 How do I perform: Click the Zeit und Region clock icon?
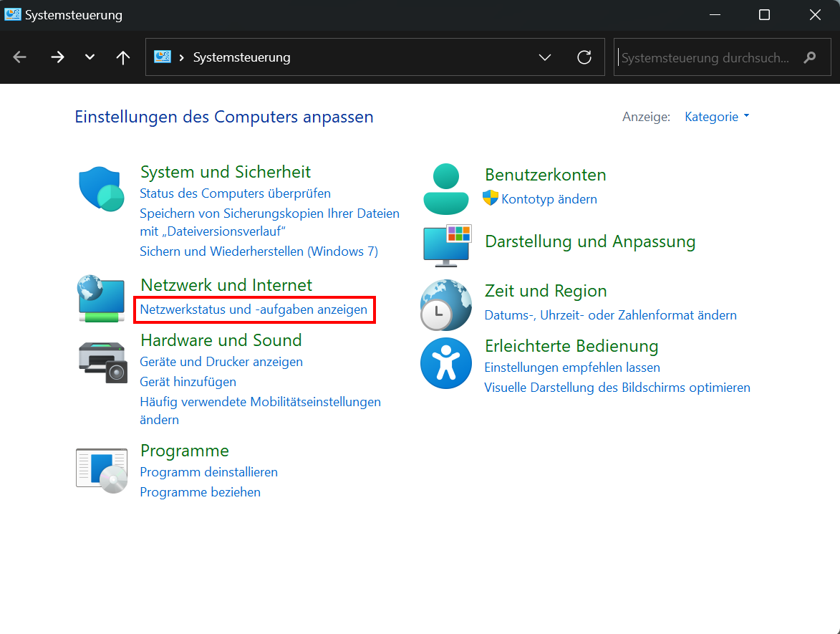[445, 305]
